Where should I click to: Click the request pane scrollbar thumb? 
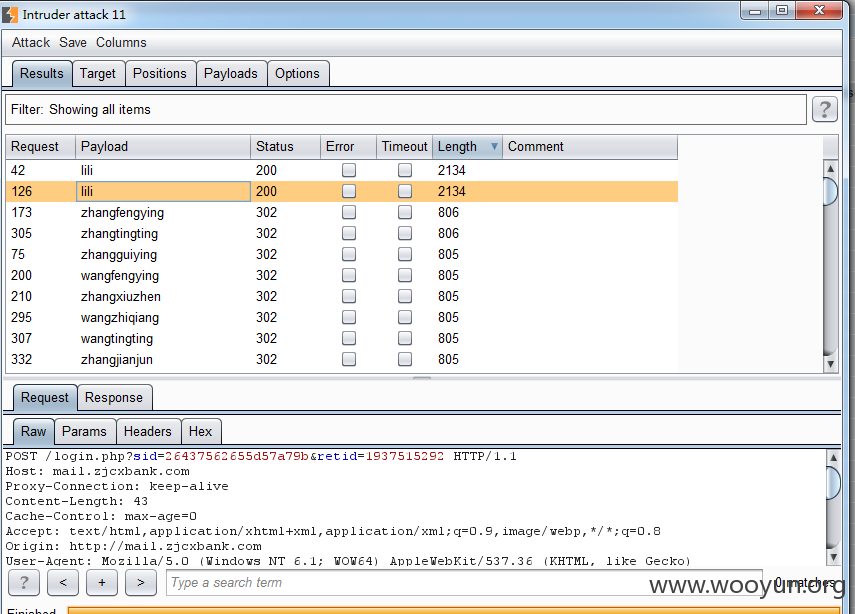click(833, 481)
